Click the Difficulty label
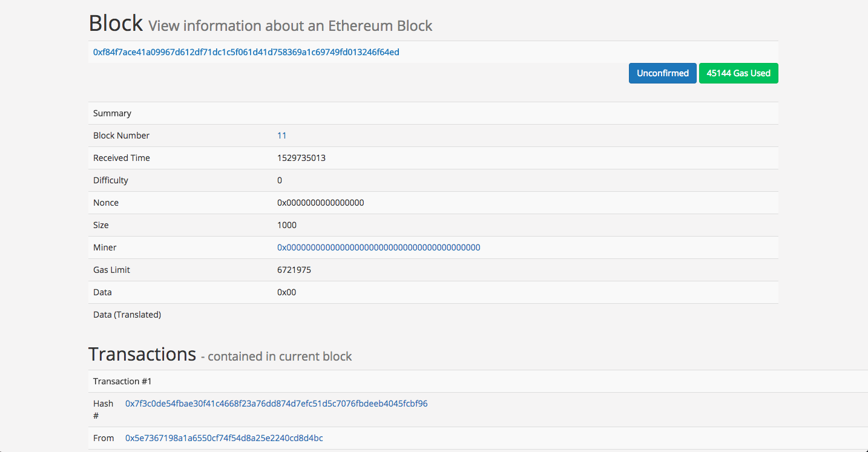 tap(111, 180)
